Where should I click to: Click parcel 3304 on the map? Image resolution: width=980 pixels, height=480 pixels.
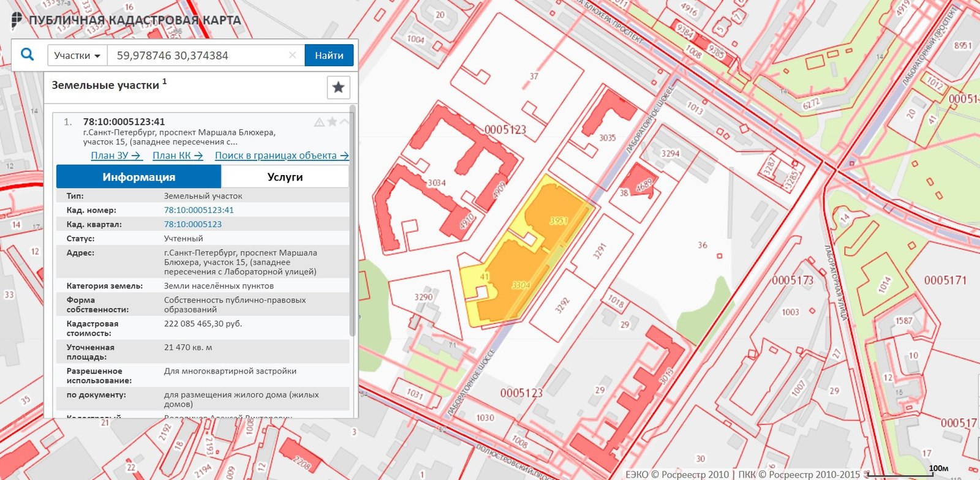(521, 285)
